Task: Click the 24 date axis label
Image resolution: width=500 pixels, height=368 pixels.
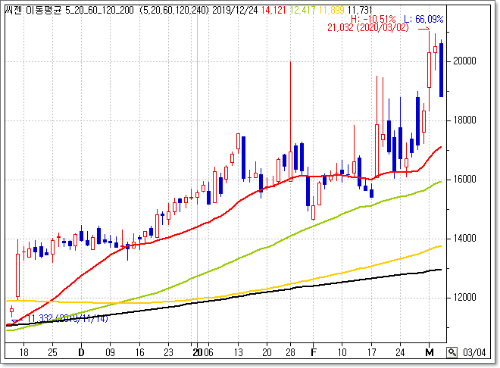Action: pos(400,352)
